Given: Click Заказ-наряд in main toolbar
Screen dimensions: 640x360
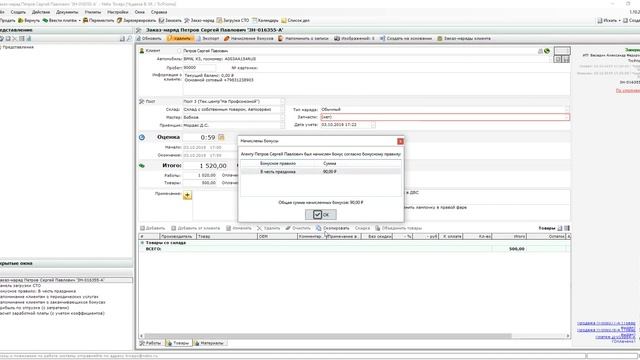Looking at the screenshot, I should [x=199, y=20].
